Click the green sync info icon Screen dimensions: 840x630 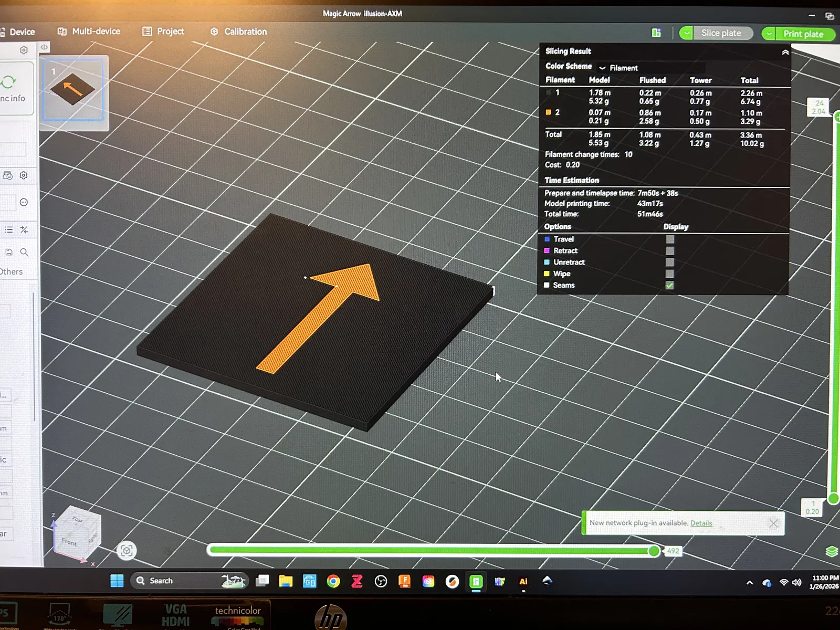[x=8, y=82]
